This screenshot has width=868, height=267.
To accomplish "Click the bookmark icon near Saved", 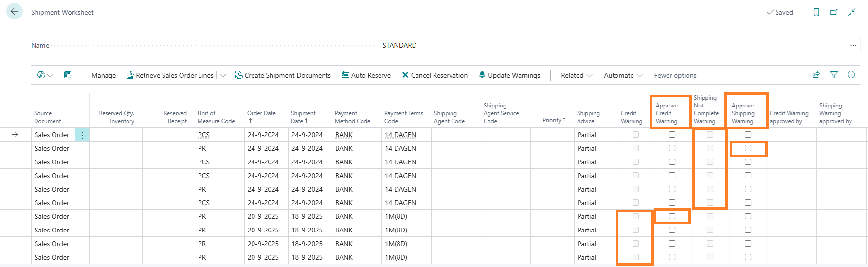I will pos(816,12).
